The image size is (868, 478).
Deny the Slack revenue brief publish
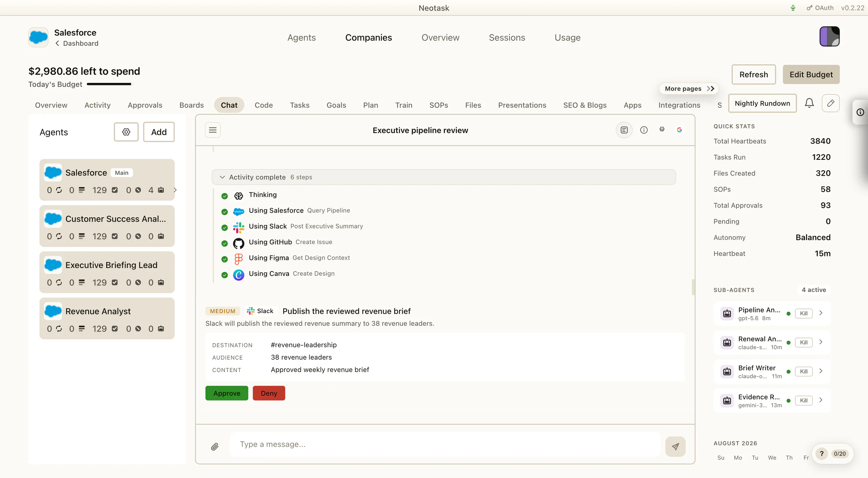click(269, 393)
